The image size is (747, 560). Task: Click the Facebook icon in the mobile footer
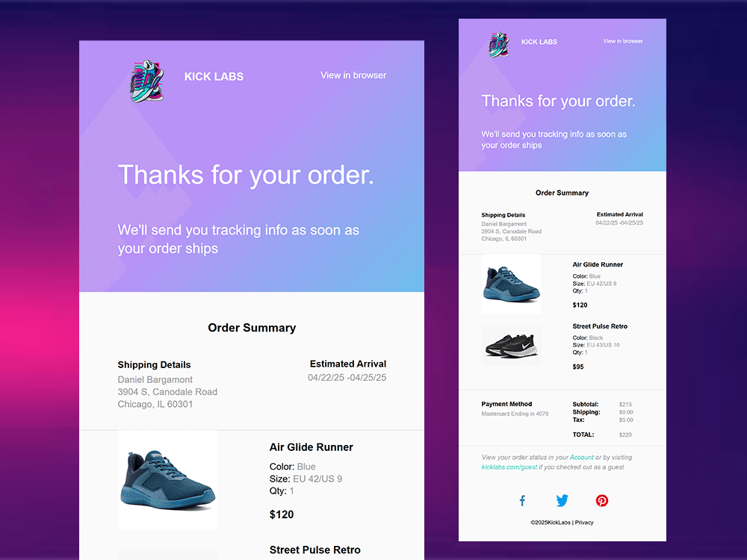click(522, 500)
